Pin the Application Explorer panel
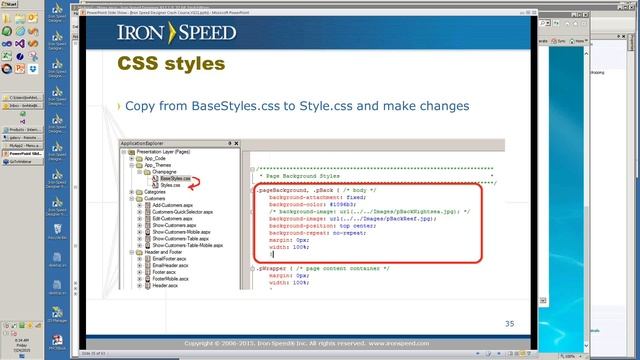Screen dimensions: 640x360 pyautogui.click(x=229, y=143)
